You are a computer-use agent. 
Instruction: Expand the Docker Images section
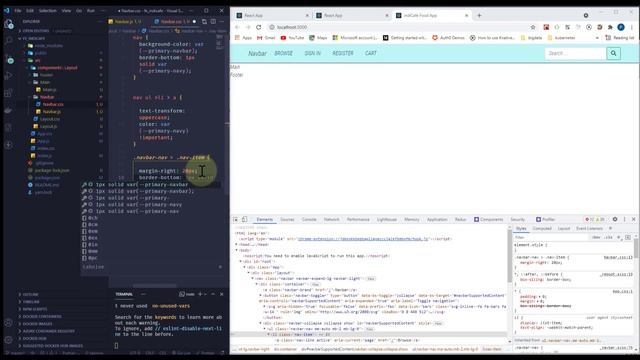click(x=38, y=324)
